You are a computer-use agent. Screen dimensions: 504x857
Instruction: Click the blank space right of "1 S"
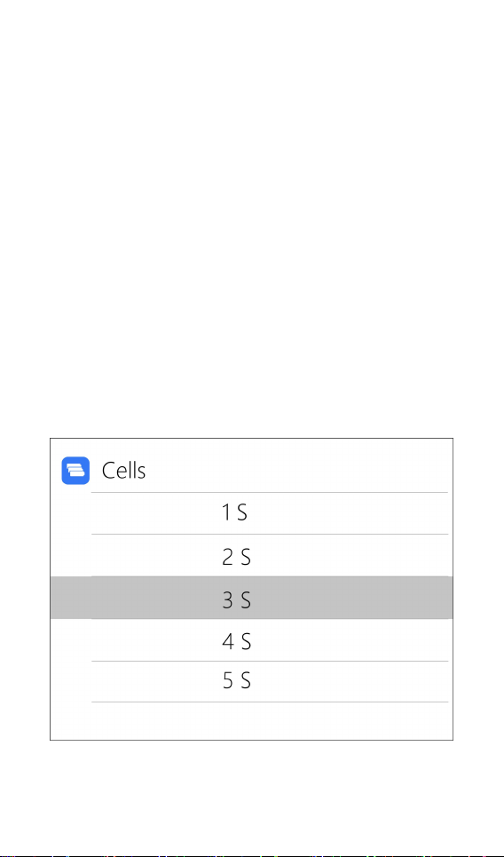pyautogui.click(x=350, y=513)
